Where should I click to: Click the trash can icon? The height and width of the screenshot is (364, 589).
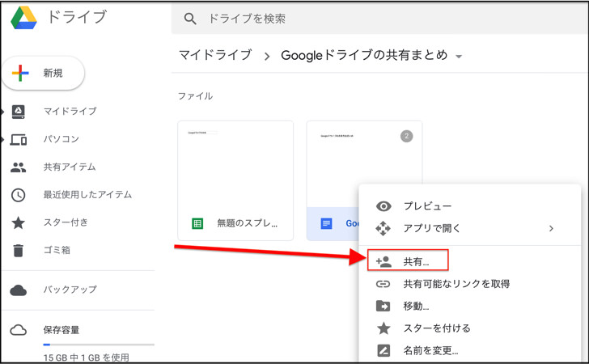click(18, 250)
